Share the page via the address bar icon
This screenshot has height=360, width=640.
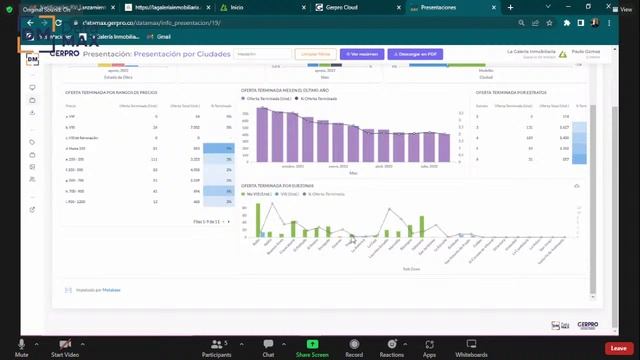[x=535, y=23]
